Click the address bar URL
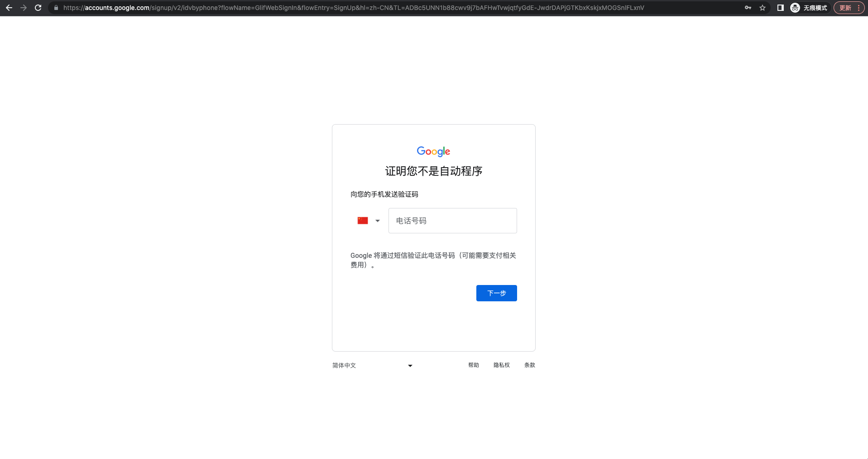The width and height of the screenshot is (868, 459). [x=353, y=8]
